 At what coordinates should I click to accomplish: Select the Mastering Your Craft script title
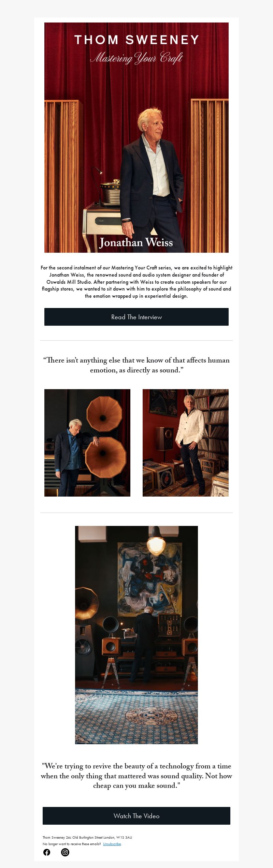click(136, 58)
